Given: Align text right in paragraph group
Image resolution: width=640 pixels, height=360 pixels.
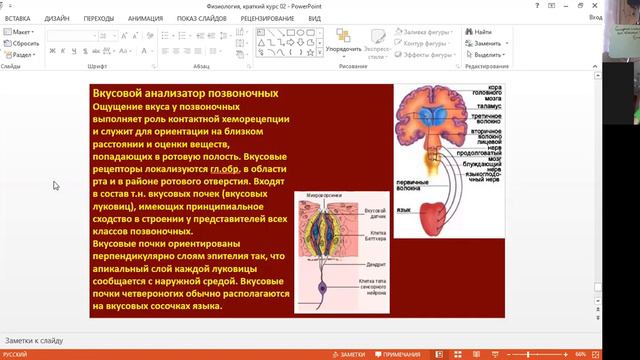Looking at the screenshot, I should click(187, 51).
